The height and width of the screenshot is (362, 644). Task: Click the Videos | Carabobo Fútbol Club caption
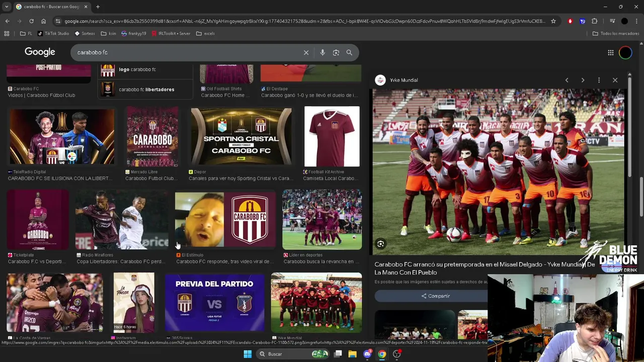(x=41, y=95)
